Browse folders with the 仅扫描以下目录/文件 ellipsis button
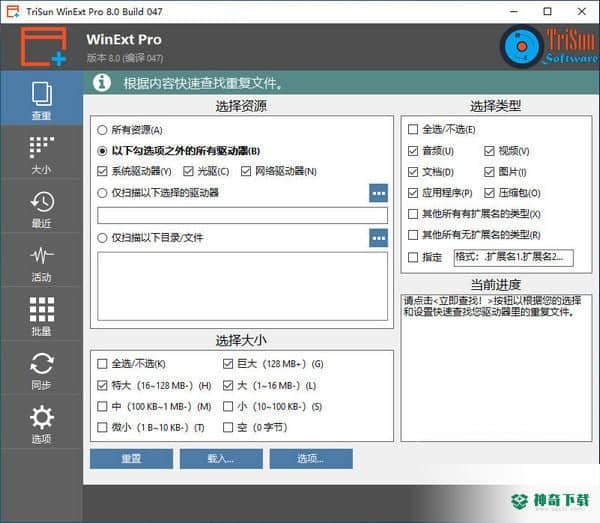 (x=378, y=238)
